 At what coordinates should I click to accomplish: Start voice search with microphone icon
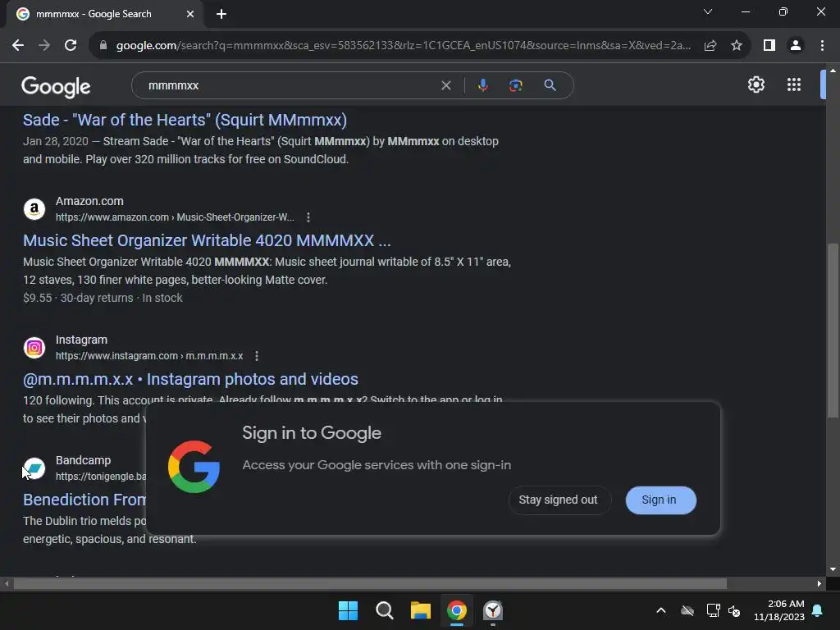[482, 85]
